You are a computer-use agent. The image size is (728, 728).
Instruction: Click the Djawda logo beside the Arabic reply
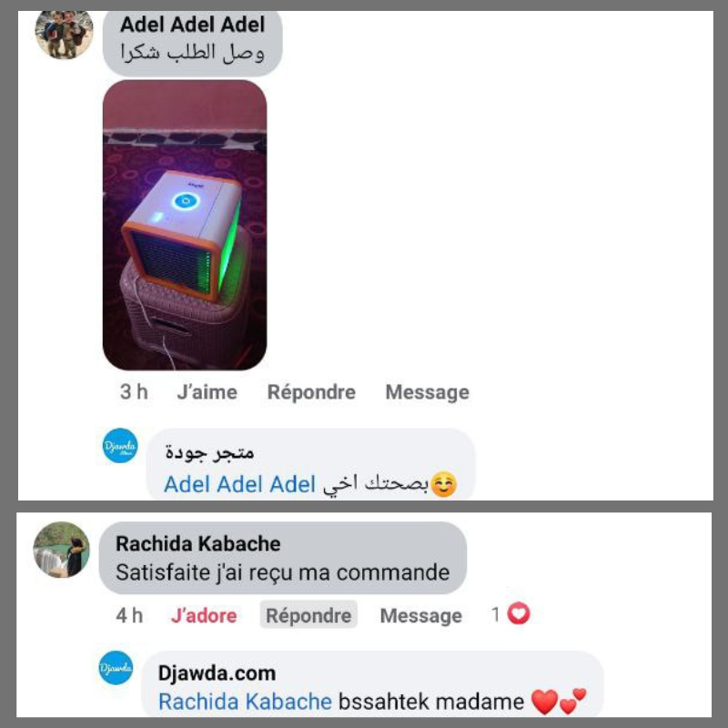120,446
